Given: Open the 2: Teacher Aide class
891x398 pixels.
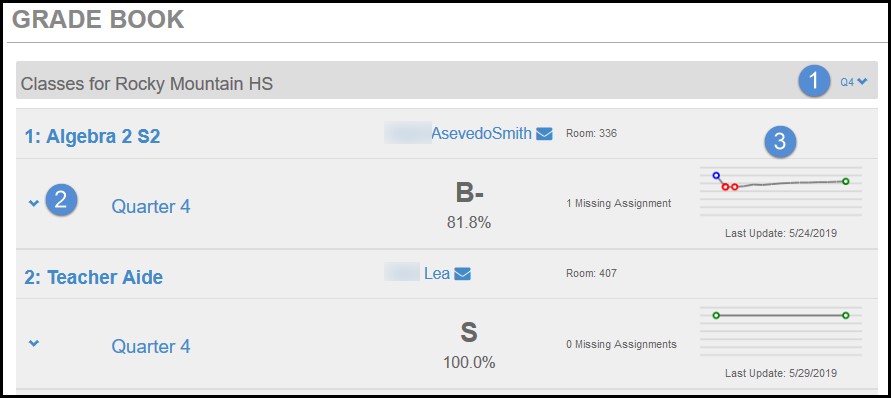Looking at the screenshot, I should [x=93, y=277].
